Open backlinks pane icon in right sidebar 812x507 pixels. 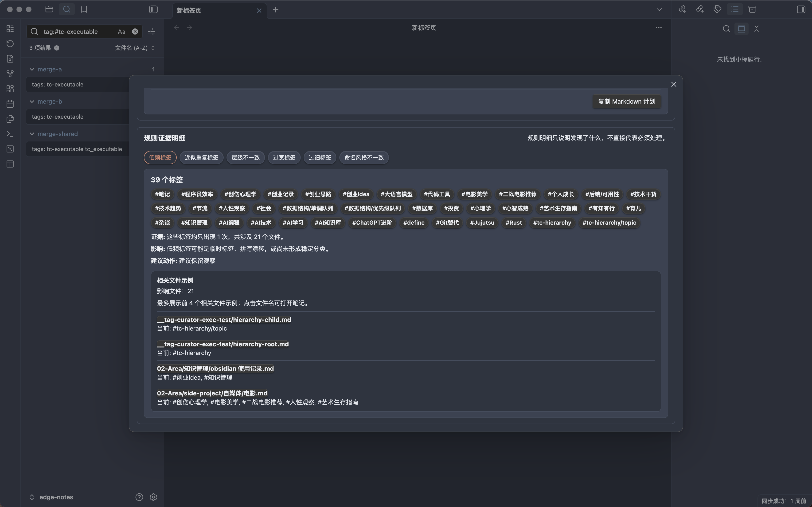point(682,9)
